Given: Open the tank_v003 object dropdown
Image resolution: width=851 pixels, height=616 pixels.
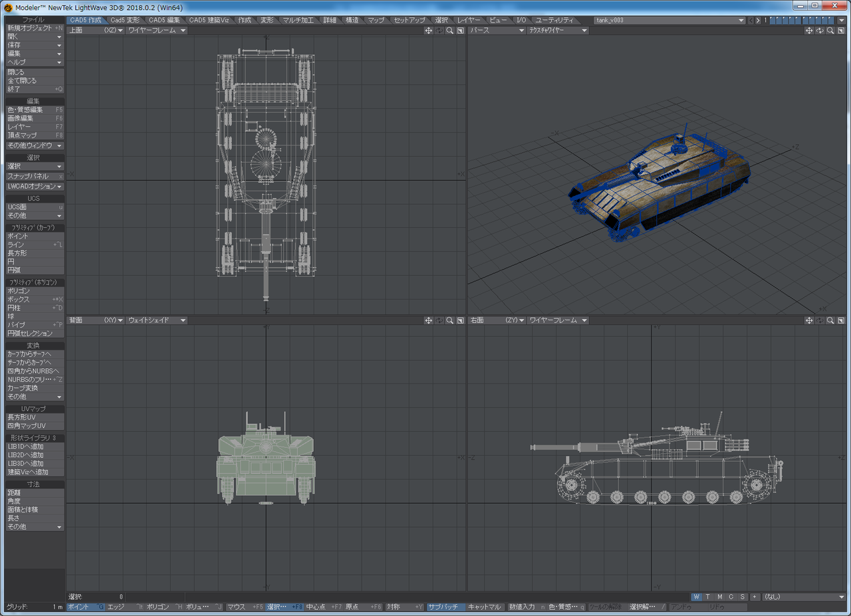Looking at the screenshot, I should click(x=669, y=21).
